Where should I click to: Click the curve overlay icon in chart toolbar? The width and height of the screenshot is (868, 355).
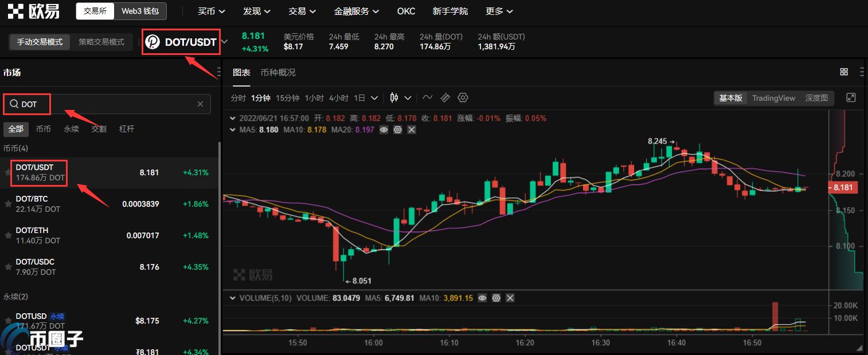427,97
